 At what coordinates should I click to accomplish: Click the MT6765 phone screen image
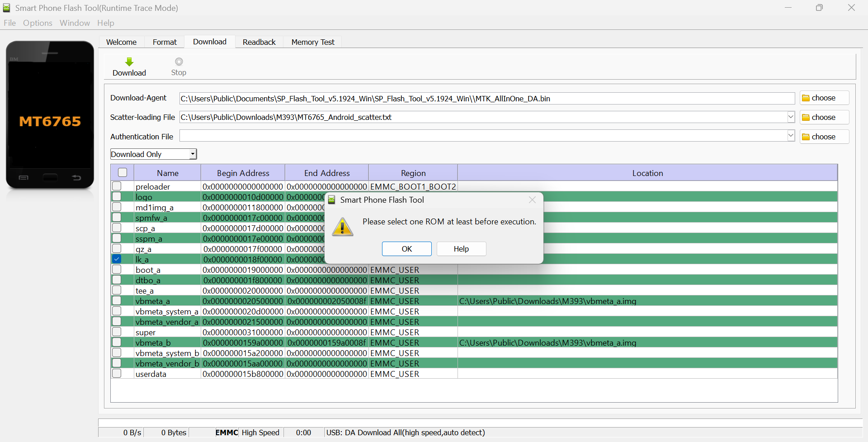(50, 115)
